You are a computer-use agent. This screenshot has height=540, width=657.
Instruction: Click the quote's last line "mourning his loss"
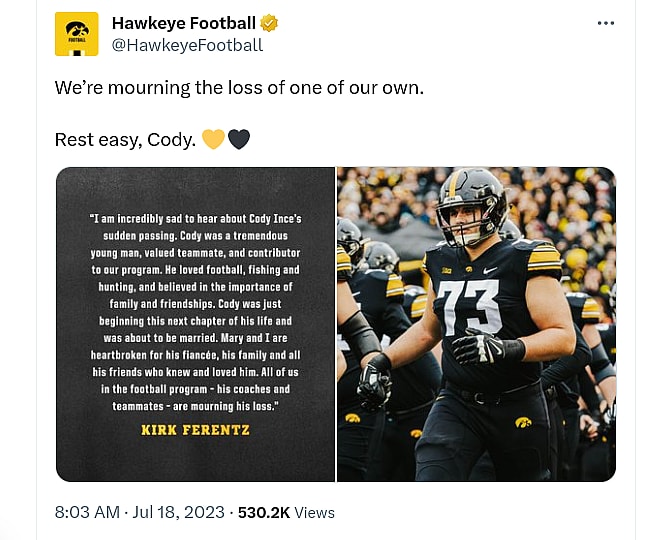pyautogui.click(x=195, y=406)
